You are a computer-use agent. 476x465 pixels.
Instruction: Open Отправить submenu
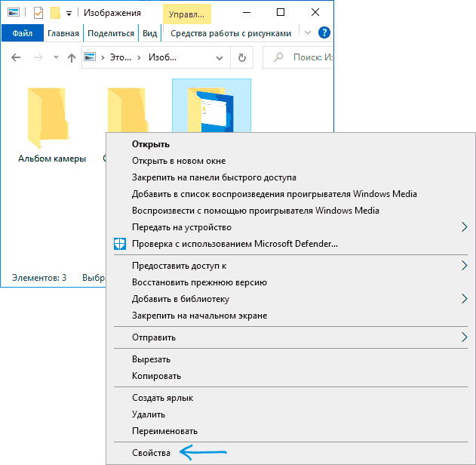point(291,337)
